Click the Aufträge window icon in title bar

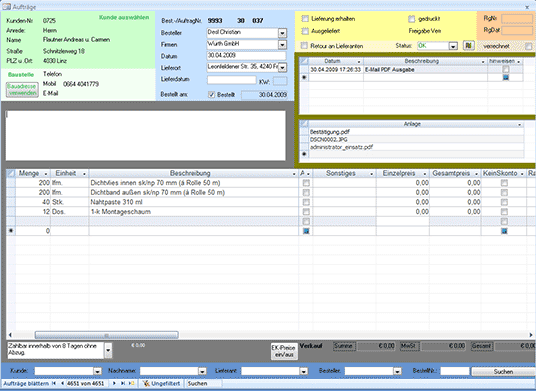[x=6, y=7]
